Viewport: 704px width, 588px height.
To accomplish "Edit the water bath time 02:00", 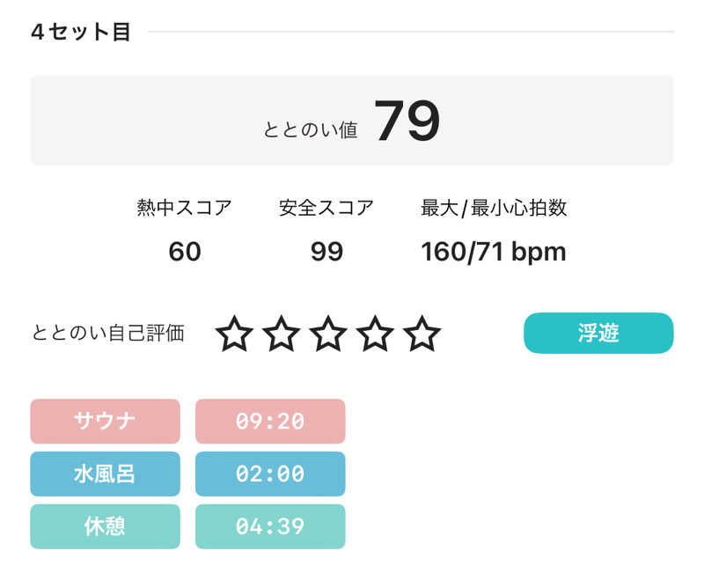I will (x=270, y=474).
